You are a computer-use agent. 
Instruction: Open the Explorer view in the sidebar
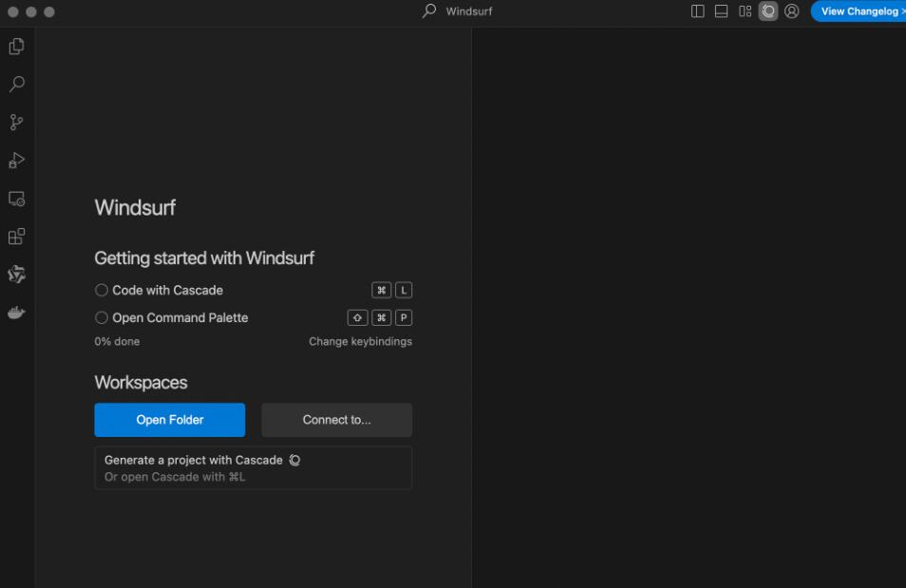(x=16, y=46)
